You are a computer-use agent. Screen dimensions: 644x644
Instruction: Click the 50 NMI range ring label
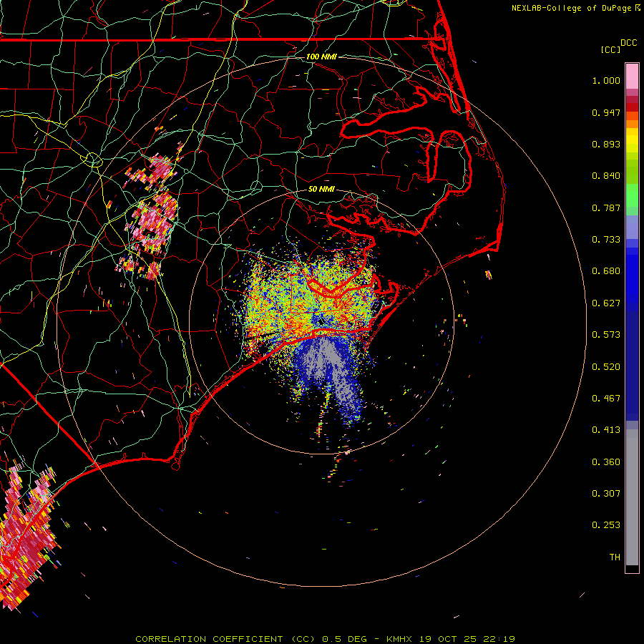[x=321, y=189]
